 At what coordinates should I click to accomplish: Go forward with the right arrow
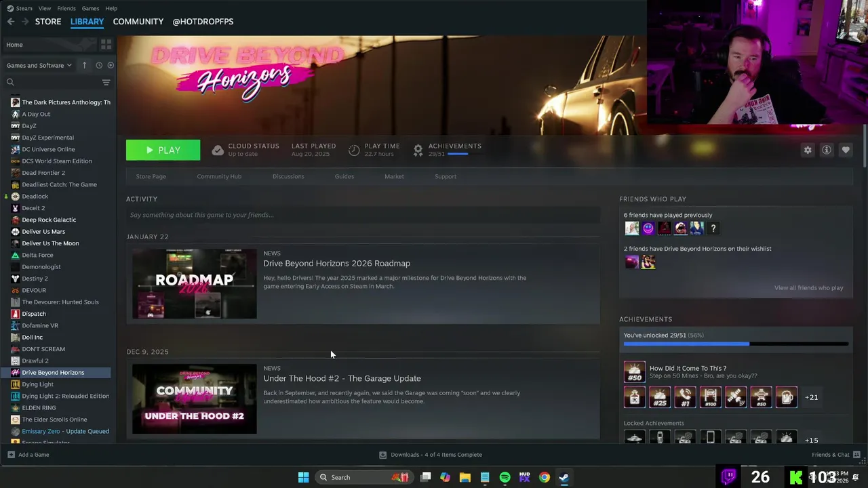[x=25, y=22]
